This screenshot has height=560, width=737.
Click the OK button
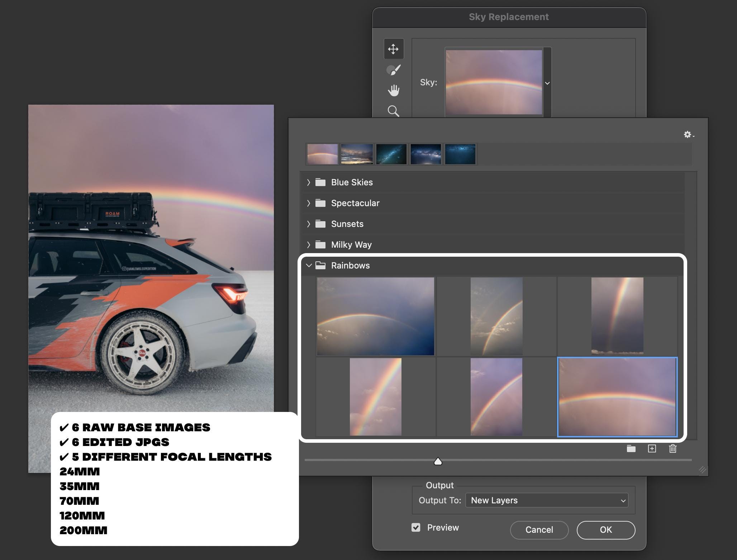click(605, 530)
